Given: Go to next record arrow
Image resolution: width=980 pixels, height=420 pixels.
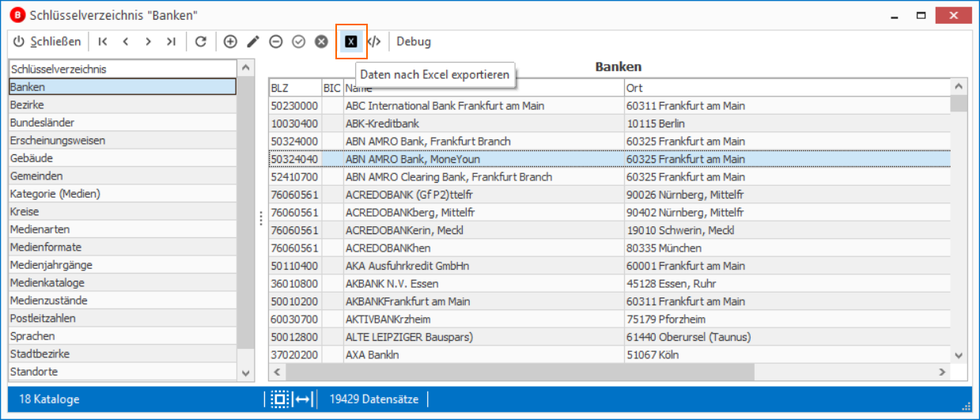Looking at the screenshot, I should [x=148, y=41].
